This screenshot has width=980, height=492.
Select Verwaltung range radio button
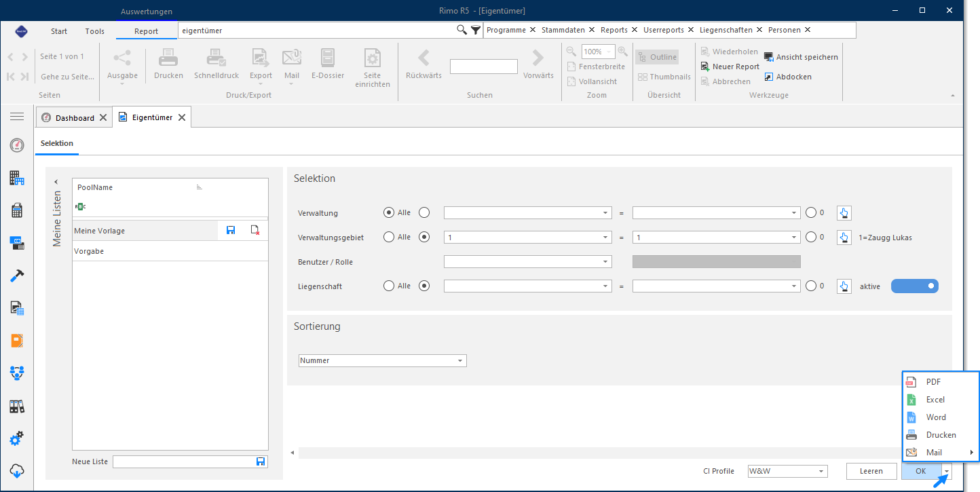424,212
